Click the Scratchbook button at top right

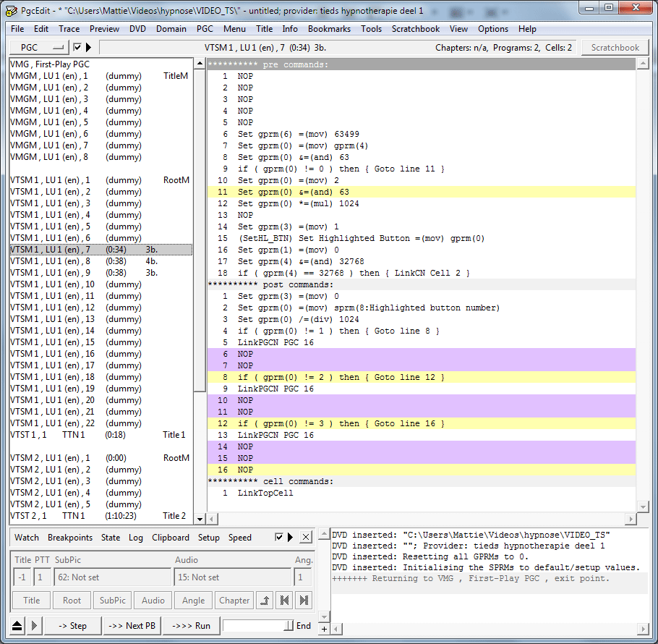615,48
